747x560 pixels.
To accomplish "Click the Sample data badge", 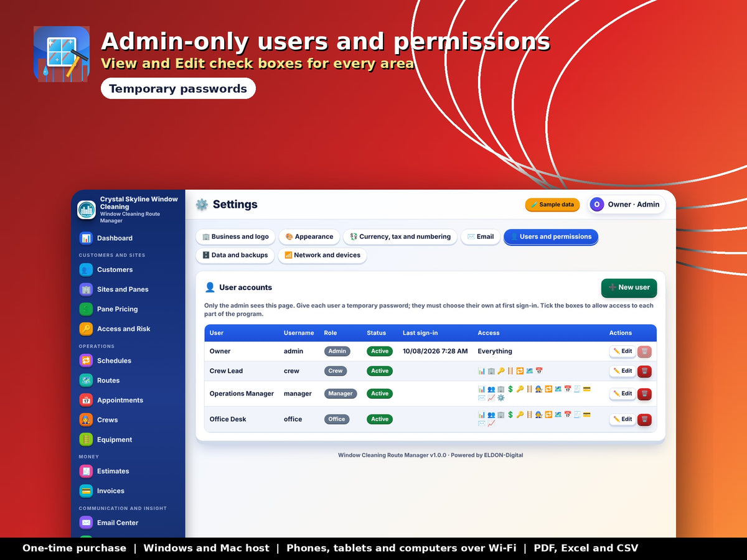I will pos(553,205).
